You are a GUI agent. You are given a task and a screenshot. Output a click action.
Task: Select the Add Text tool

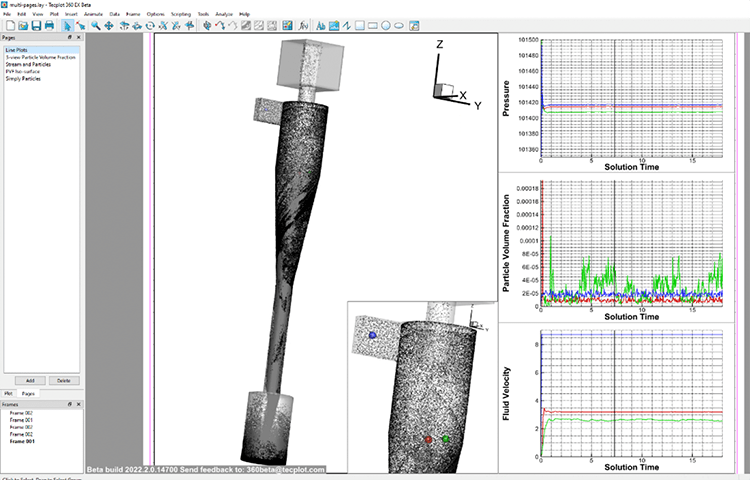[x=320, y=25]
